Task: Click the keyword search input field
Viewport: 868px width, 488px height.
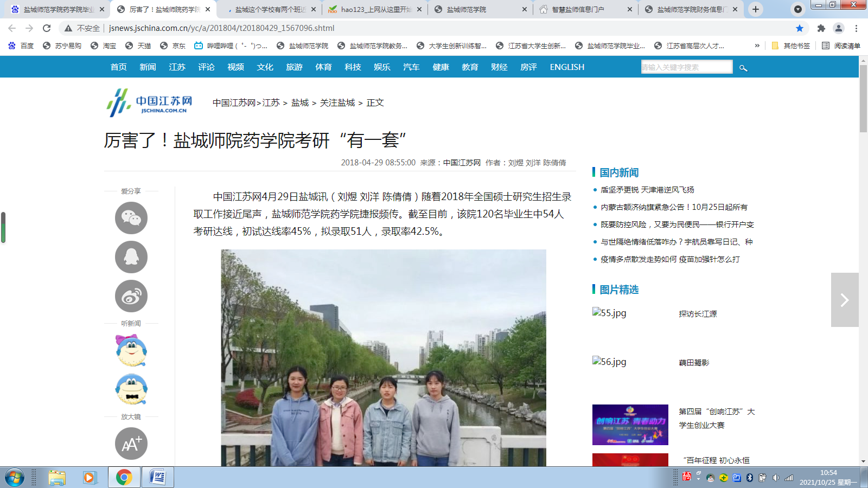Action: (x=686, y=67)
